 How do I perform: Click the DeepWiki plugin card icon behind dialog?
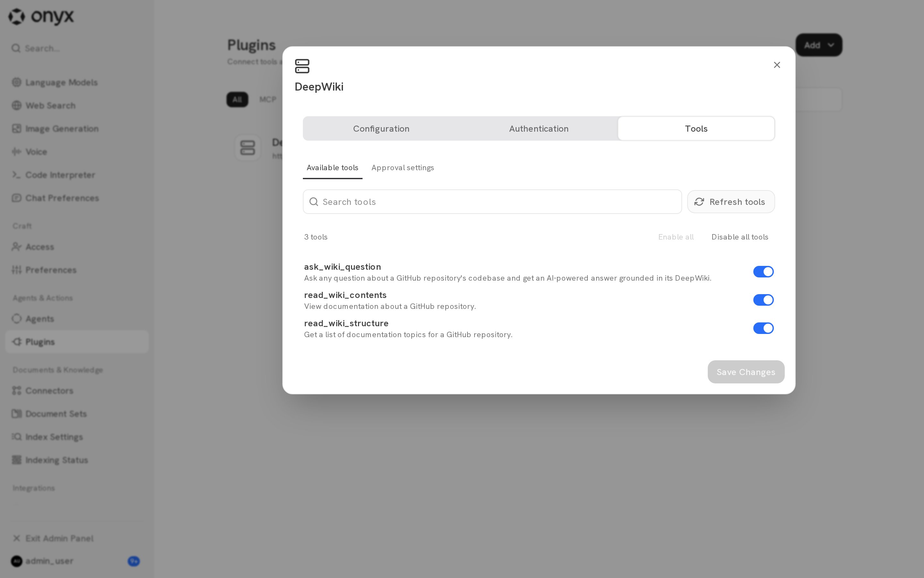(x=247, y=148)
